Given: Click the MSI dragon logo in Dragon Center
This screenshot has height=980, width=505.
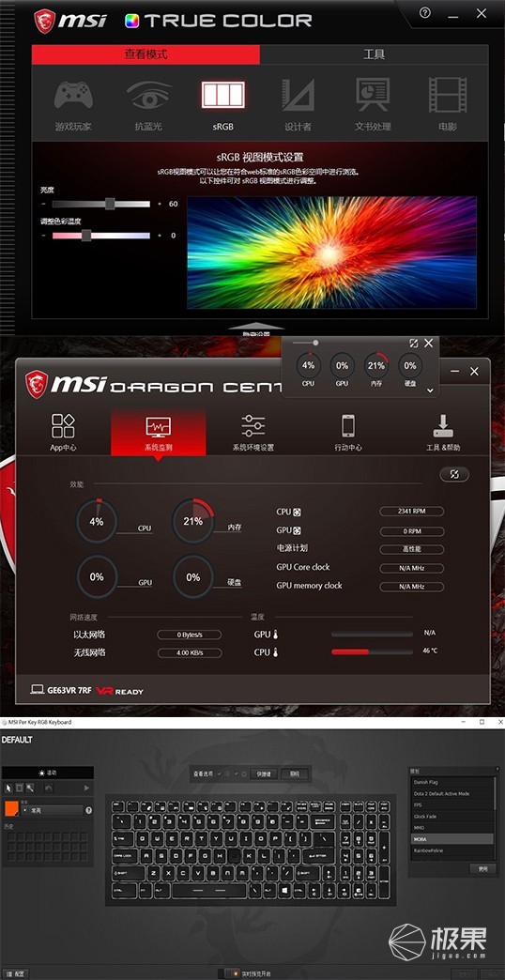Looking at the screenshot, I should (37, 383).
